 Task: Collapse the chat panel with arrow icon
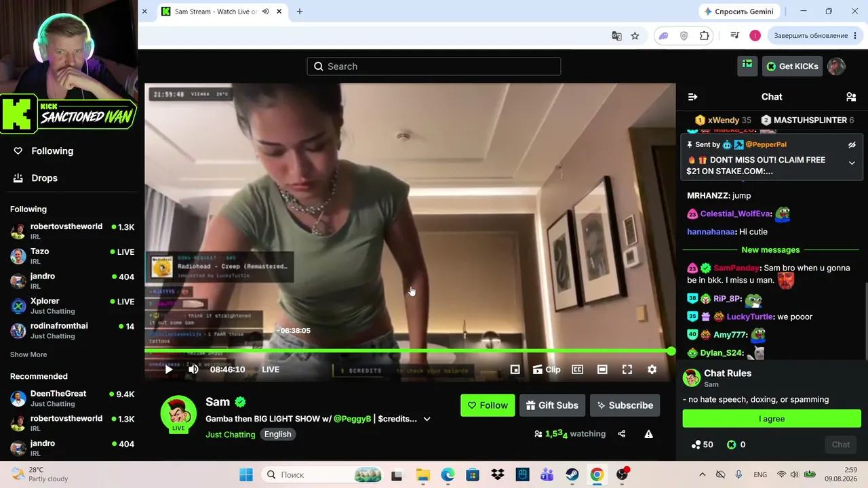[x=692, y=97]
